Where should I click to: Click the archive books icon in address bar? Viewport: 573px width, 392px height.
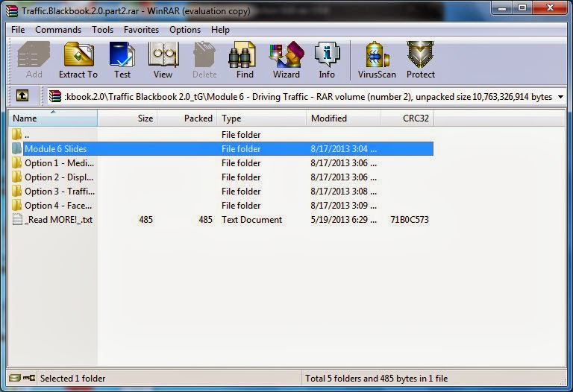click(x=55, y=96)
